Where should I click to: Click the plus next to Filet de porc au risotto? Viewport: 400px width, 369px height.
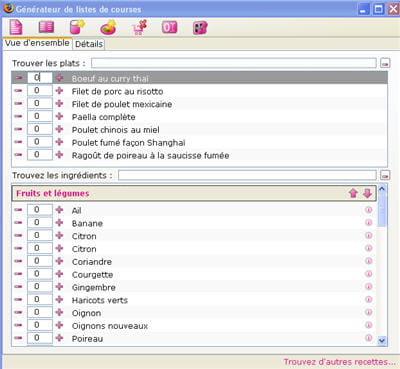pyautogui.click(x=59, y=91)
